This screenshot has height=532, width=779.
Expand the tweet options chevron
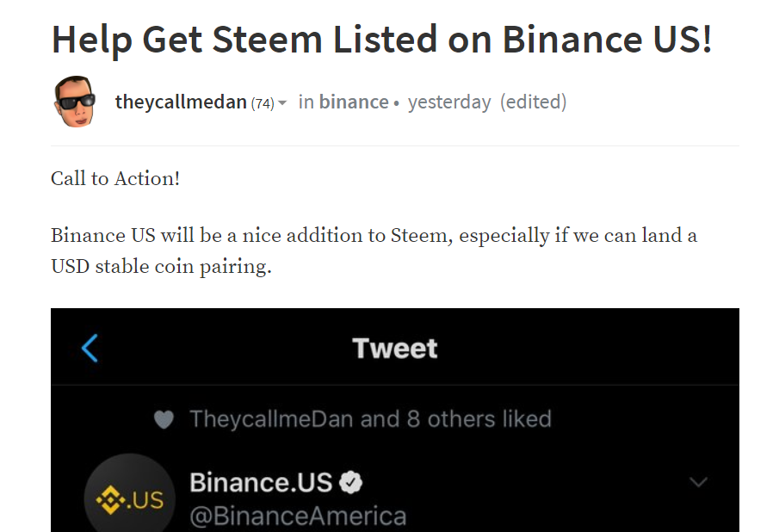coord(699,482)
